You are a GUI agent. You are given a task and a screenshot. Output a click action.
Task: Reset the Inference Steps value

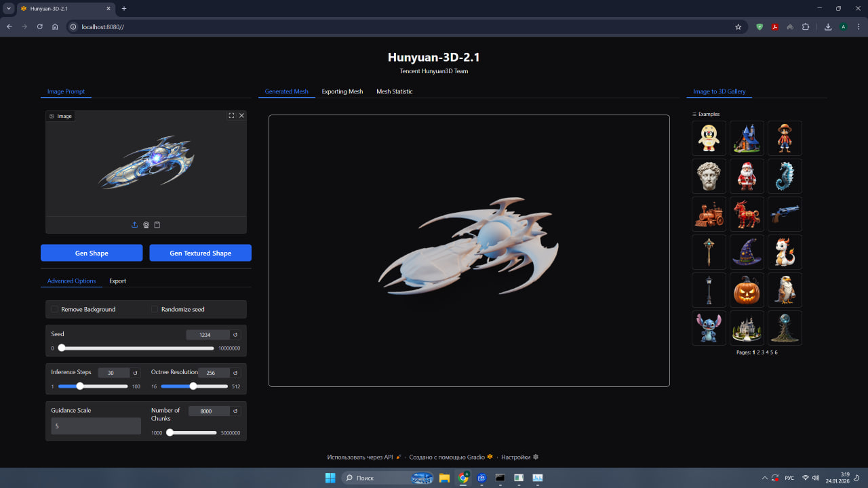(x=135, y=373)
